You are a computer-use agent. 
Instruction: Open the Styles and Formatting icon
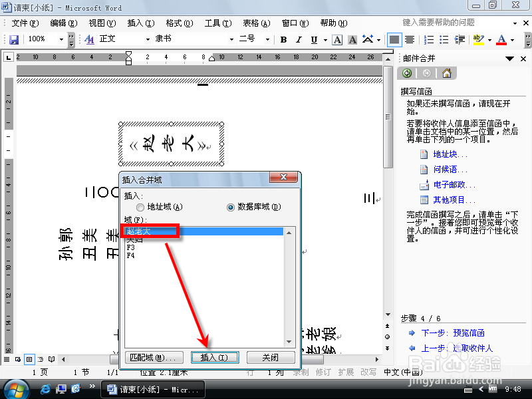[x=89, y=39]
